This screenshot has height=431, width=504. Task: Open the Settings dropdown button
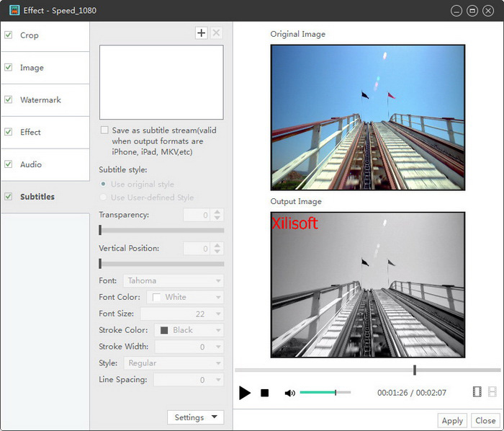195,417
